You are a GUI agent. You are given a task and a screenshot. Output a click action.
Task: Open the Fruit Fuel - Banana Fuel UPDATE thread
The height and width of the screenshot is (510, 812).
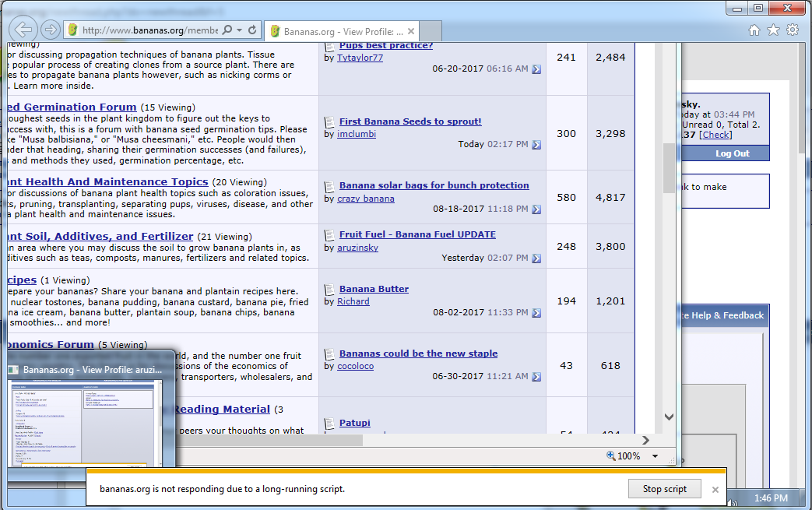(x=417, y=234)
